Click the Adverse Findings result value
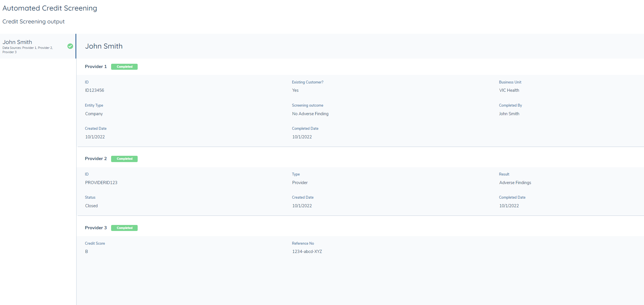The height and width of the screenshot is (305, 644). pos(515,183)
